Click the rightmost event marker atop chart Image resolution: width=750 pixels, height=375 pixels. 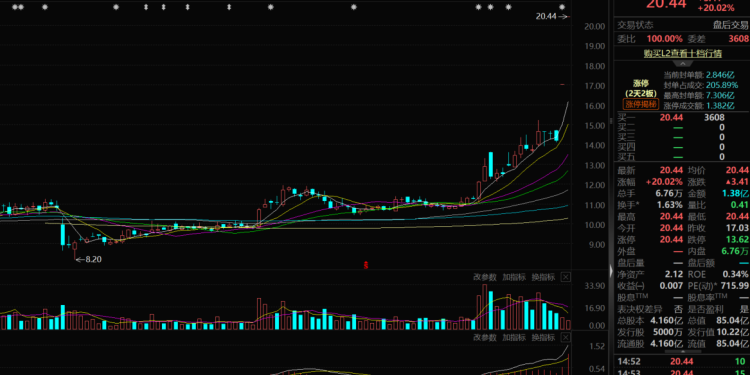562,7
